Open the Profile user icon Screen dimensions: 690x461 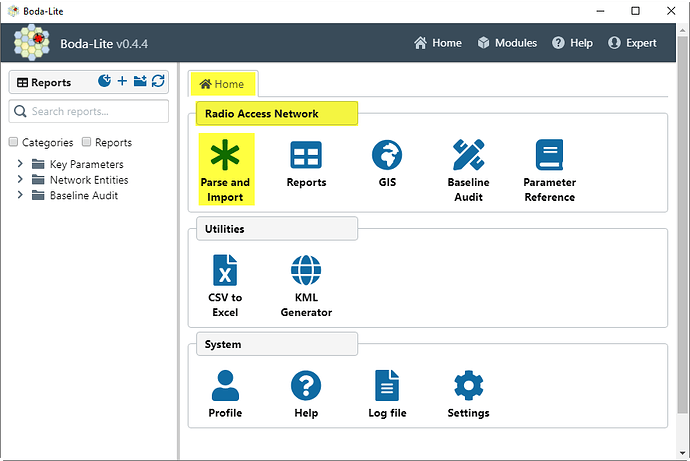[x=225, y=385]
